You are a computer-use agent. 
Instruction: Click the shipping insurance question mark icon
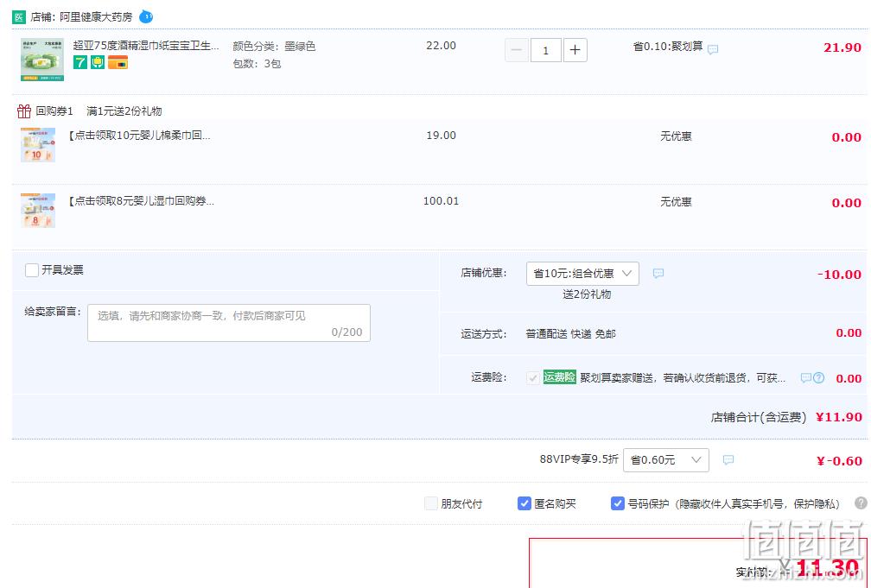pyautogui.click(x=819, y=378)
